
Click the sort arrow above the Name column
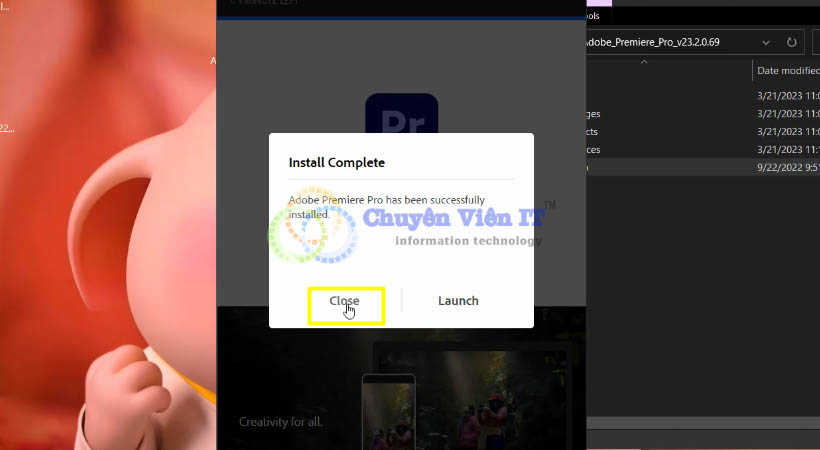[643, 61]
